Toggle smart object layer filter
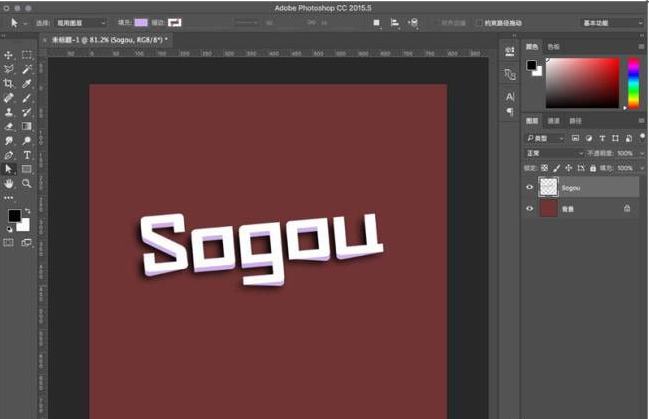This screenshot has height=419, width=649. [x=629, y=138]
